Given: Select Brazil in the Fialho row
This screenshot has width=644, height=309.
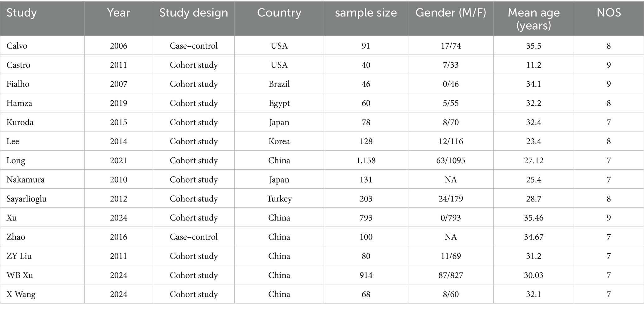Looking at the screenshot, I should pos(279,84).
